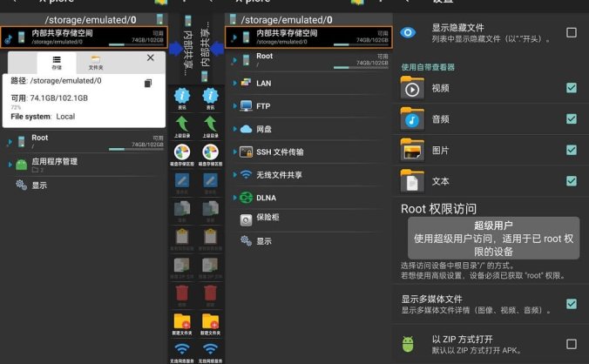This screenshot has width=589, height=364.
Task: Go up a directory with the left column's green arrow
Action: (x=182, y=124)
